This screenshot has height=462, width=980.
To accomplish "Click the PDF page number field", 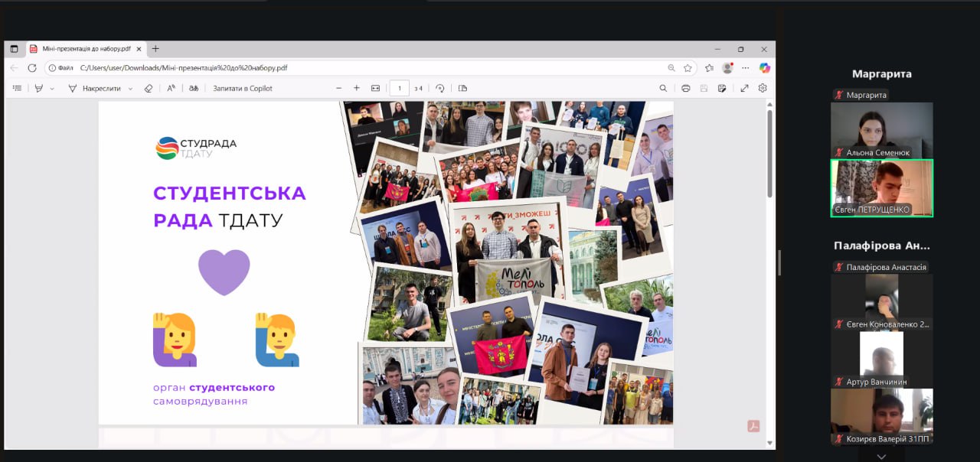I will click(x=399, y=89).
